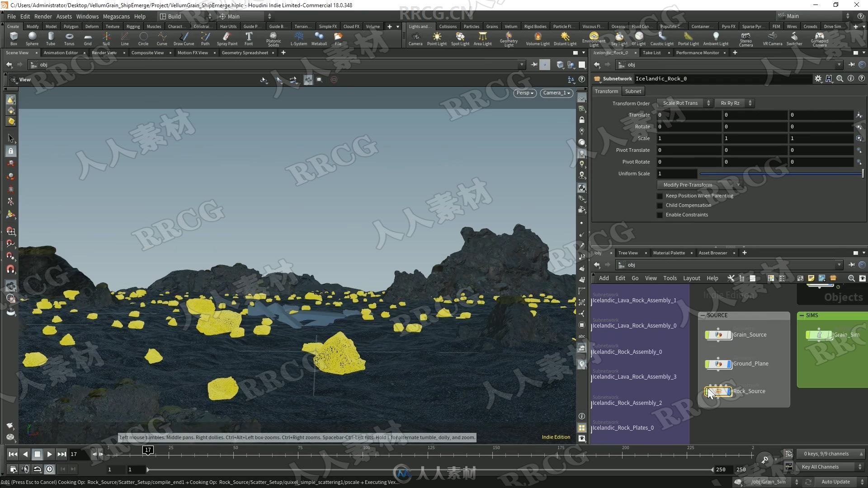Image resolution: width=868 pixels, height=488 pixels.
Task: Tick the Enable Constraints checkbox
Action: pyautogui.click(x=660, y=215)
